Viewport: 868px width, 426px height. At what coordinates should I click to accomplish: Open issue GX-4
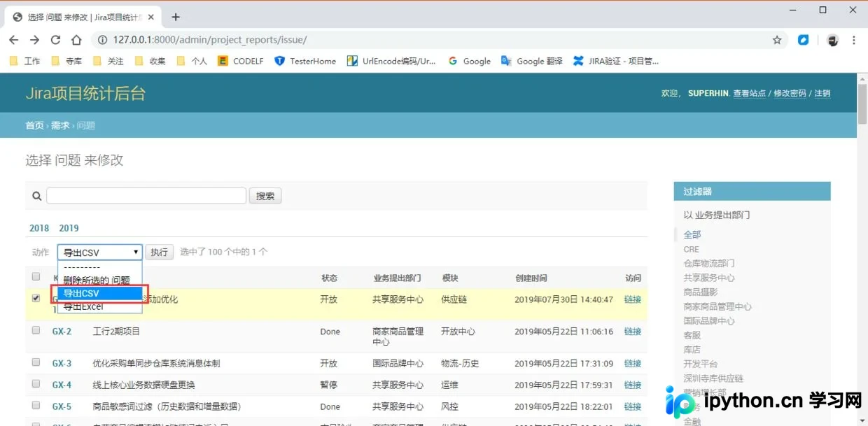(x=62, y=385)
